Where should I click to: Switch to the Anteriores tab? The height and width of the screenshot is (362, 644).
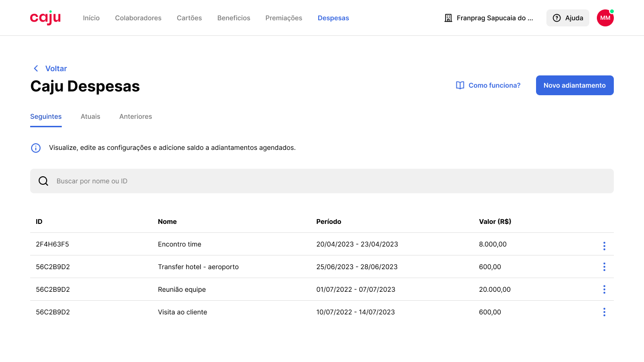pos(136,116)
